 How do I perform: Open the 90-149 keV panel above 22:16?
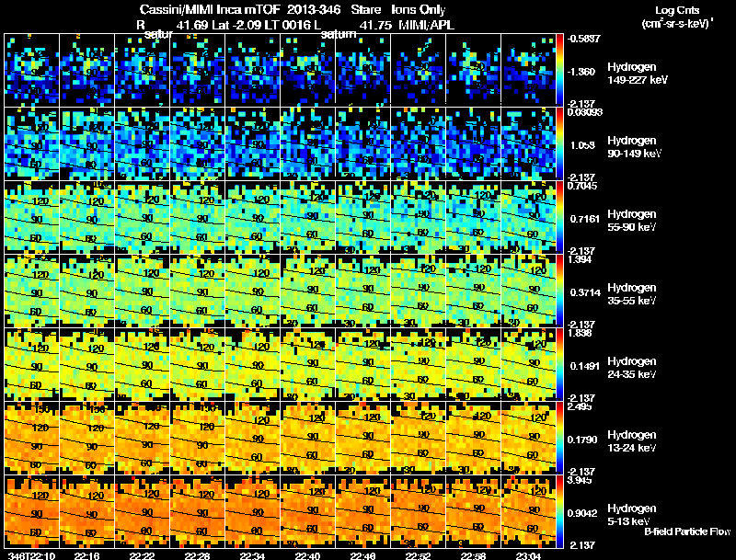click(86, 143)
